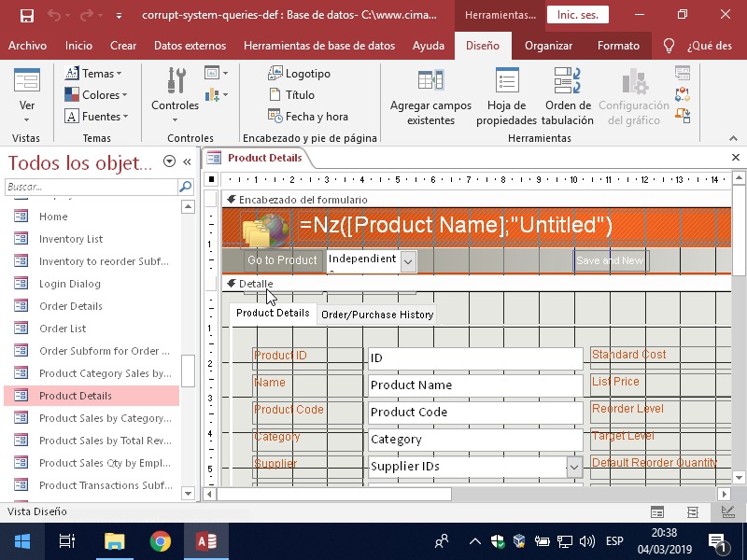Save the database using the floppy disk icon
The image size is (747, 560).
point(26,16)
